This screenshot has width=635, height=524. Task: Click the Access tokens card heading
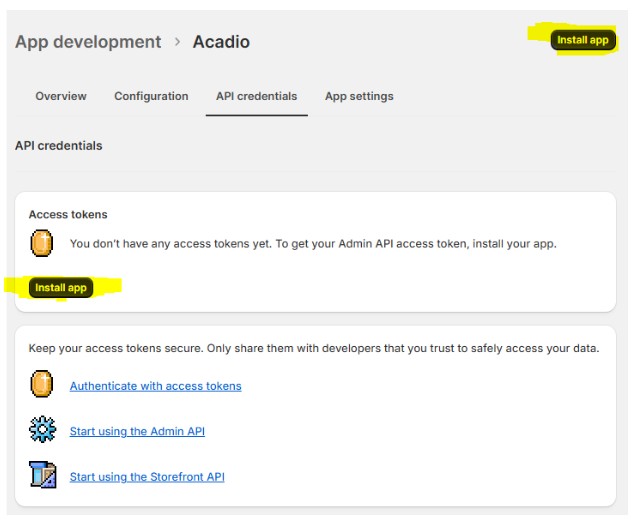(x=68, y=214)
